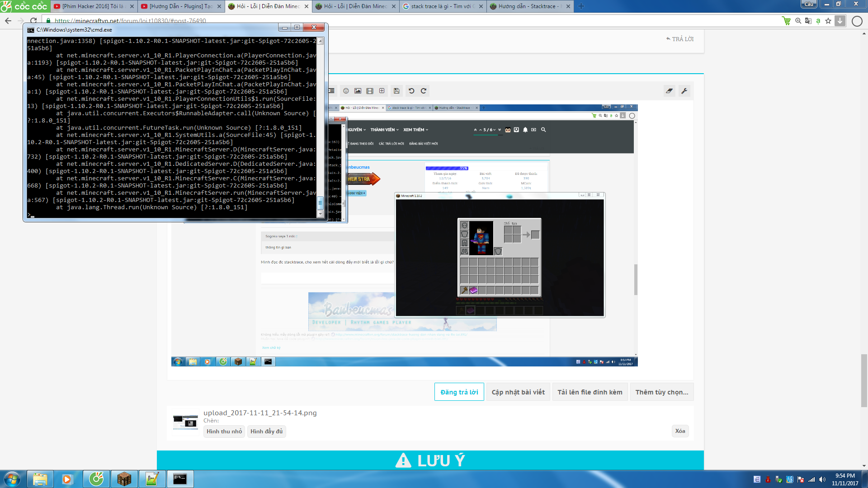Toggle BB code mode wrench icon
The width and height of the screenshot is (868, 488).
coord(684,91)
